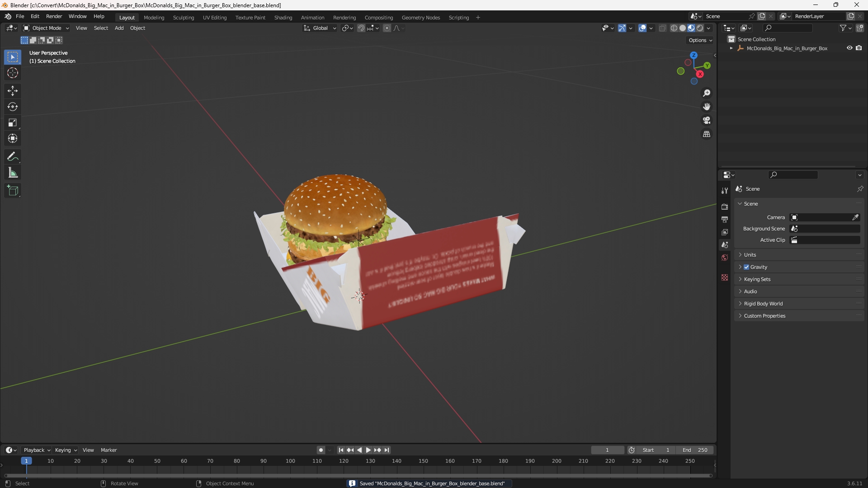Enable material preview shading
This screenshot has height=488, width=868.
click(691, 28)
